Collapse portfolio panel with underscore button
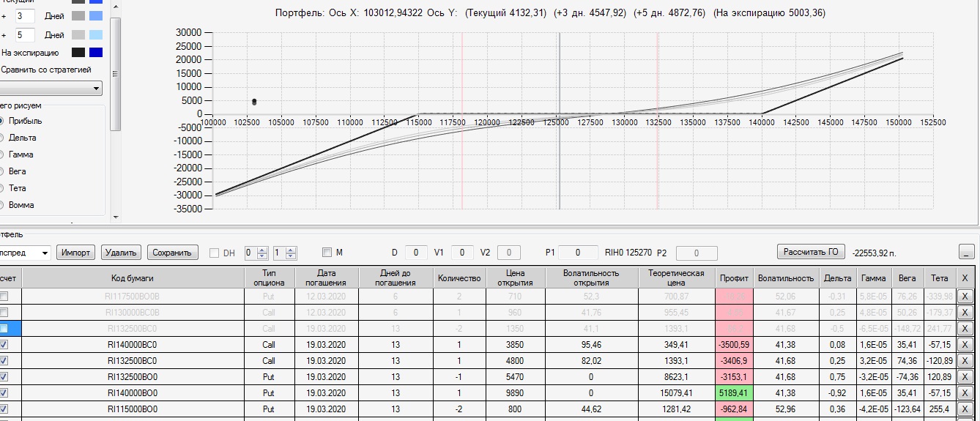 coord(967,253)
